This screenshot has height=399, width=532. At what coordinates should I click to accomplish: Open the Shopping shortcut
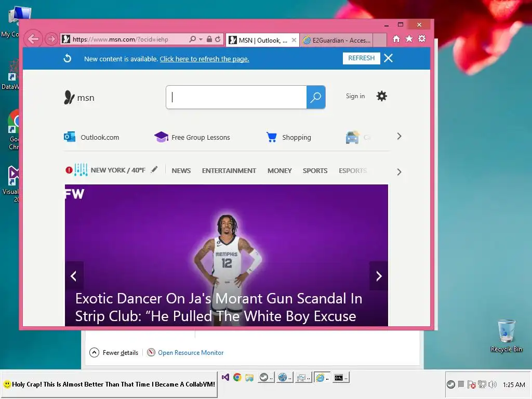click(289, 137)
